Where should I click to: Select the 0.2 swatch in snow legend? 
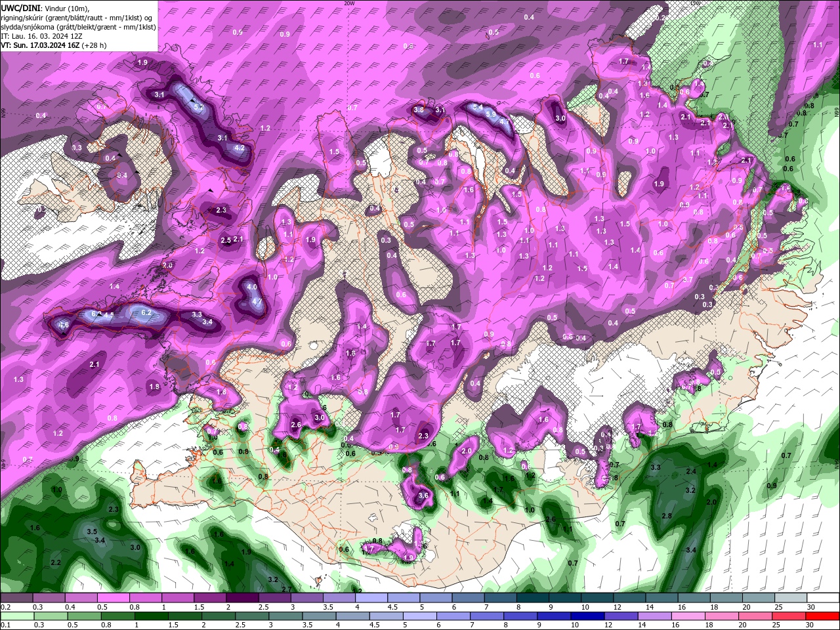[x=16, y=598]
